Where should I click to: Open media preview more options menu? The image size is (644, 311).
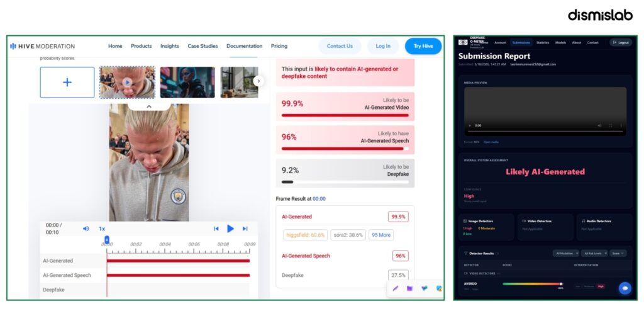tap(621, 125)
